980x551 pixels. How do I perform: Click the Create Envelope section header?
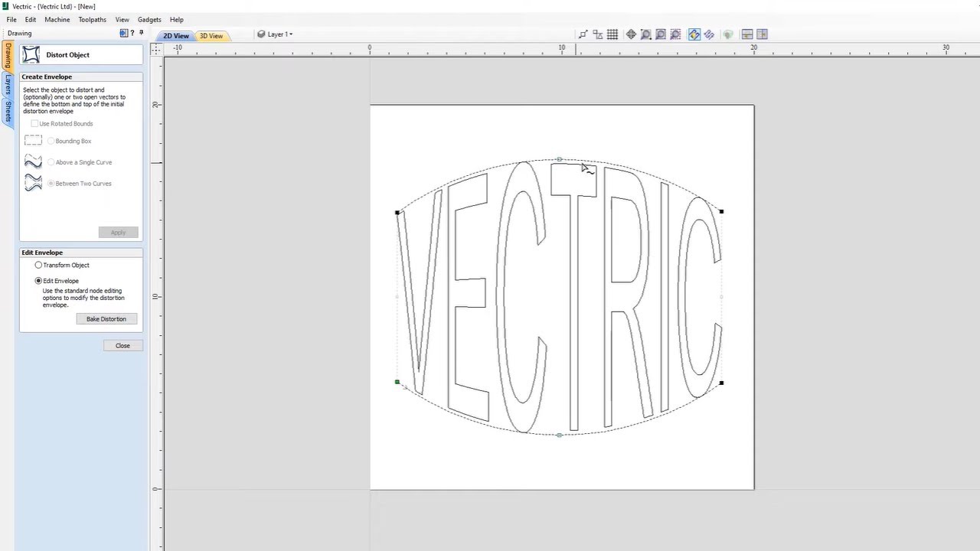click(81, 77)
